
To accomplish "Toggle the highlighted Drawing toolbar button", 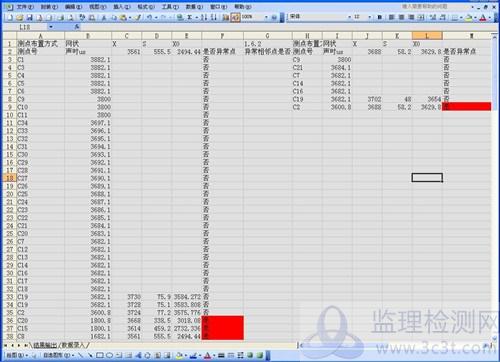I will point(235,17).
